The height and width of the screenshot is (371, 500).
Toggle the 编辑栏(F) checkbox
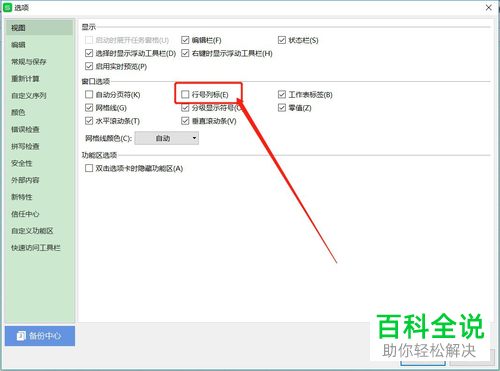[185, 40]
